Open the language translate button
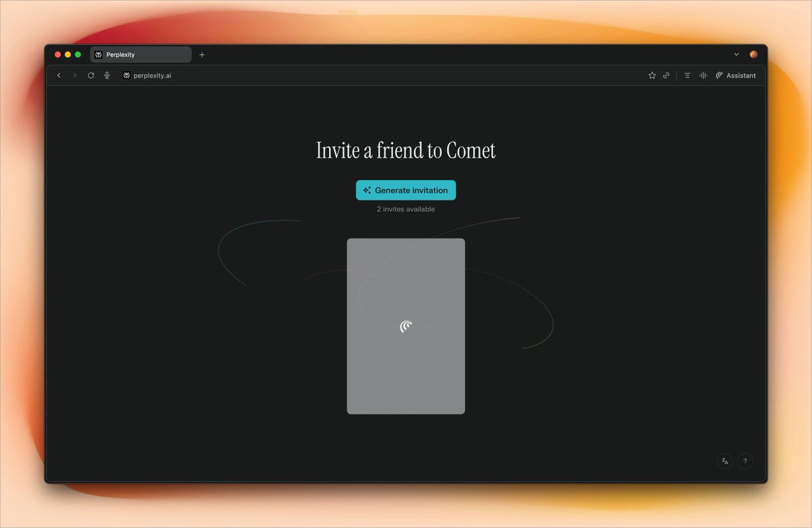812x528 pixels. coord(725,461)
